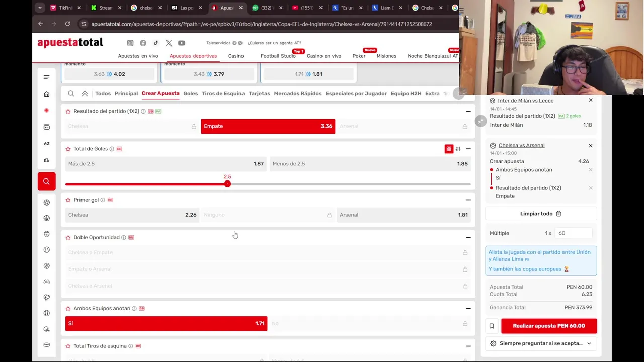The image size is (644, 362).
Task: Open the YouTube icon in the header
Action: 182,43
